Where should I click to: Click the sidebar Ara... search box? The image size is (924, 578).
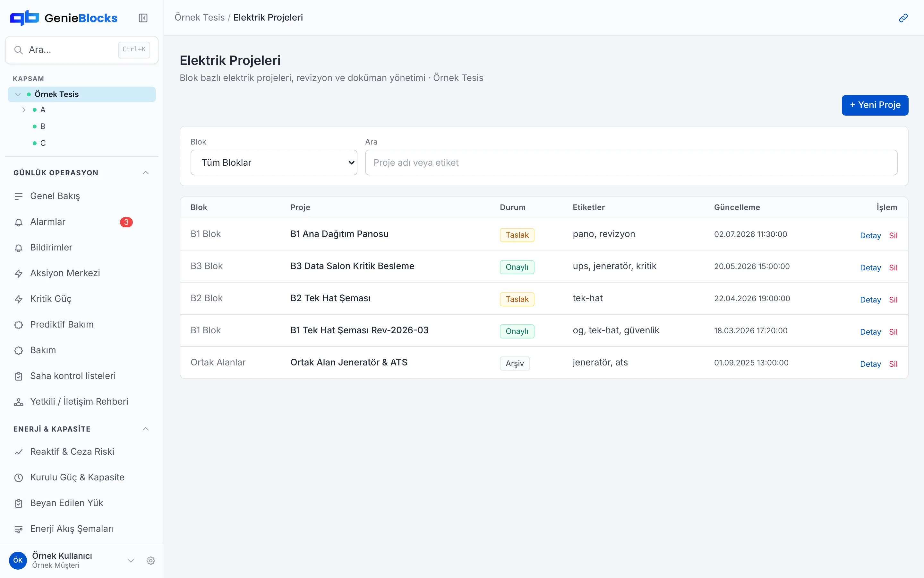tap(81, 50)
